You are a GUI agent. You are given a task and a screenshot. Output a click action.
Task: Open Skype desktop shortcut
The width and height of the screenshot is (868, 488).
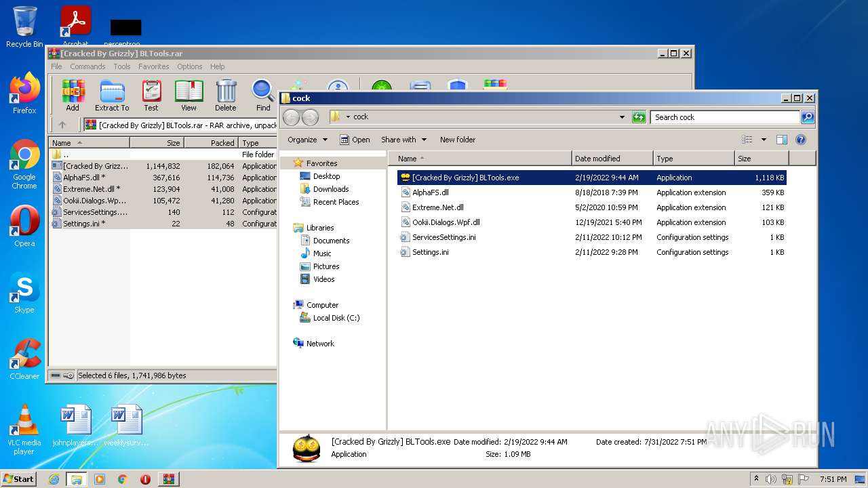coord(24,293)
